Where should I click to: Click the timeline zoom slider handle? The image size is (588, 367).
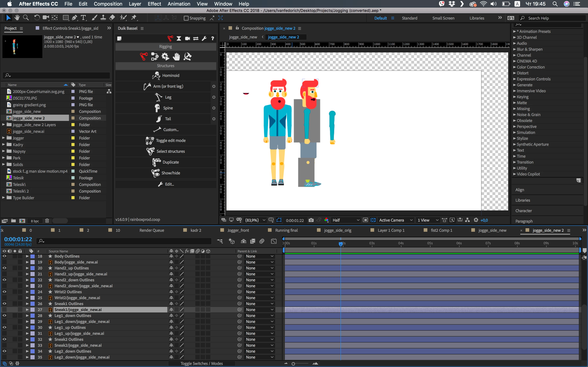click(x=293, y=364)
